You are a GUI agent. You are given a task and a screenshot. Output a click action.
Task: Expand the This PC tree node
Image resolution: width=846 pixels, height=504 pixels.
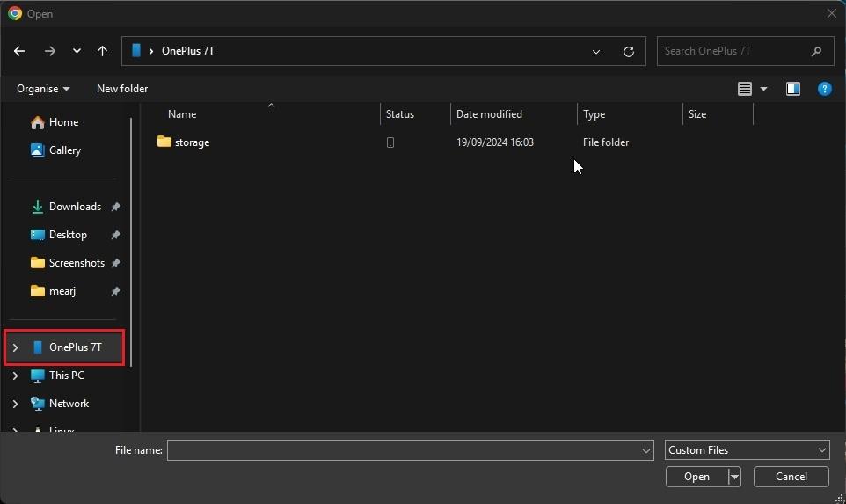pyautogui.click(x=15, y=376)
